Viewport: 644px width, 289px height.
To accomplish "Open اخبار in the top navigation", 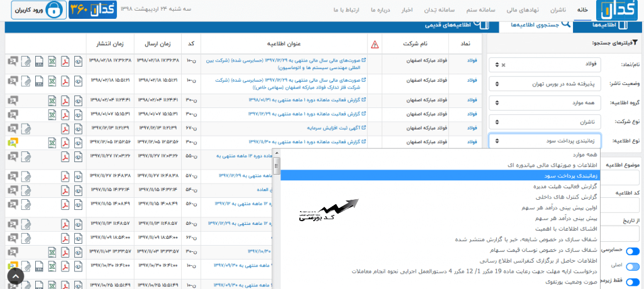I will click(x=407, y=10).
